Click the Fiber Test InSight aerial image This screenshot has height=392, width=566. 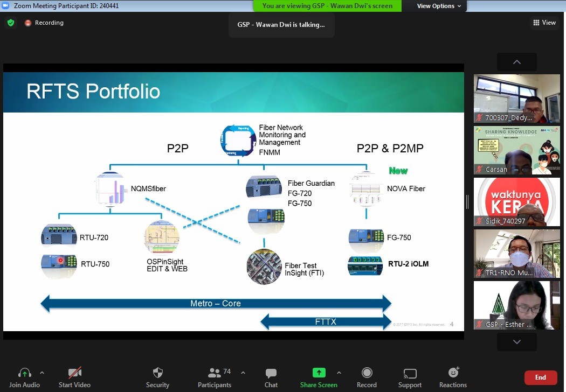click(264, 267)
